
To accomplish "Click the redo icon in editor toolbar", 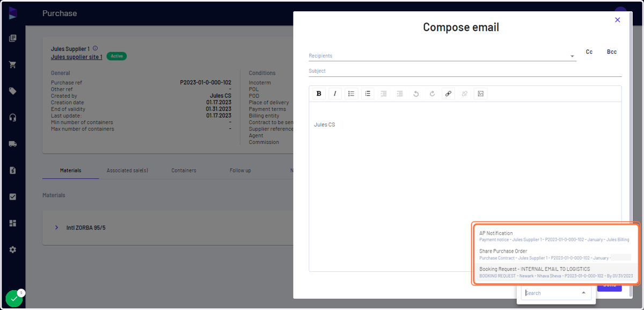I will point(432,93).
